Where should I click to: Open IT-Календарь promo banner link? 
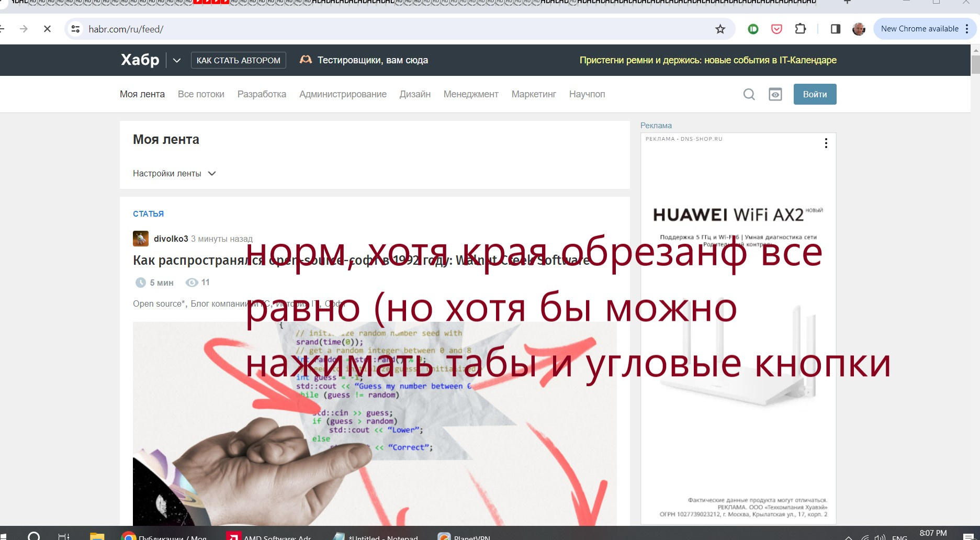(x=708, y=60)
